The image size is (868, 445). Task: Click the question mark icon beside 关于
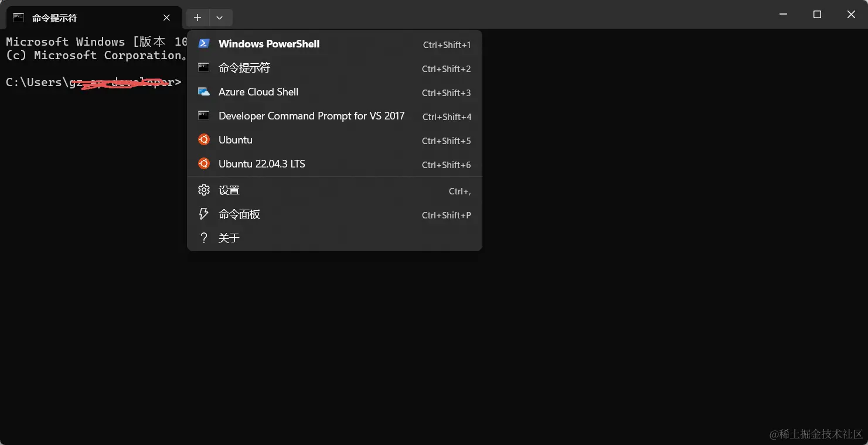pos(203,238)
